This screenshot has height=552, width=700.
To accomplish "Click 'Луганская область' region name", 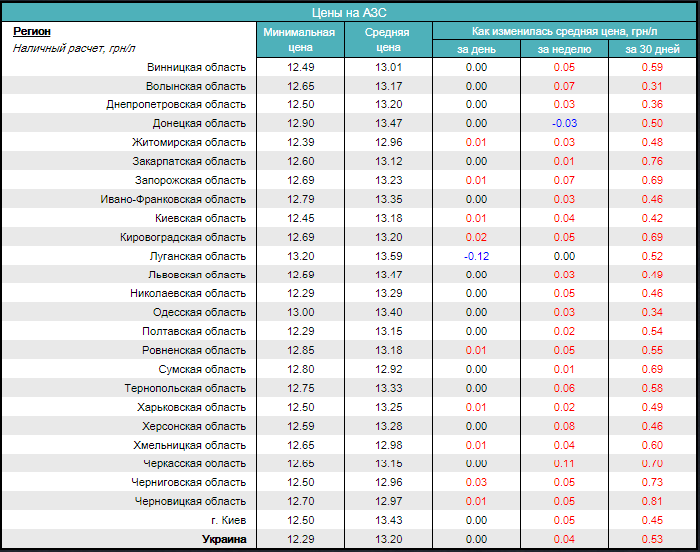I will pyautogui.click(x=197, y=256).
